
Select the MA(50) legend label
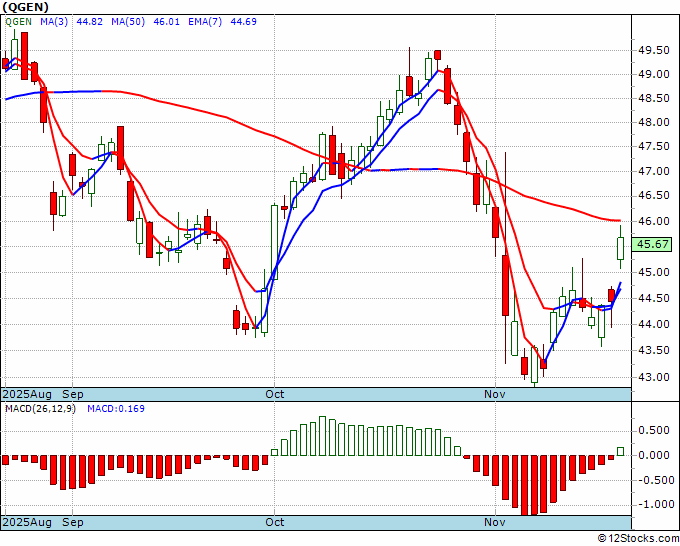128,21
